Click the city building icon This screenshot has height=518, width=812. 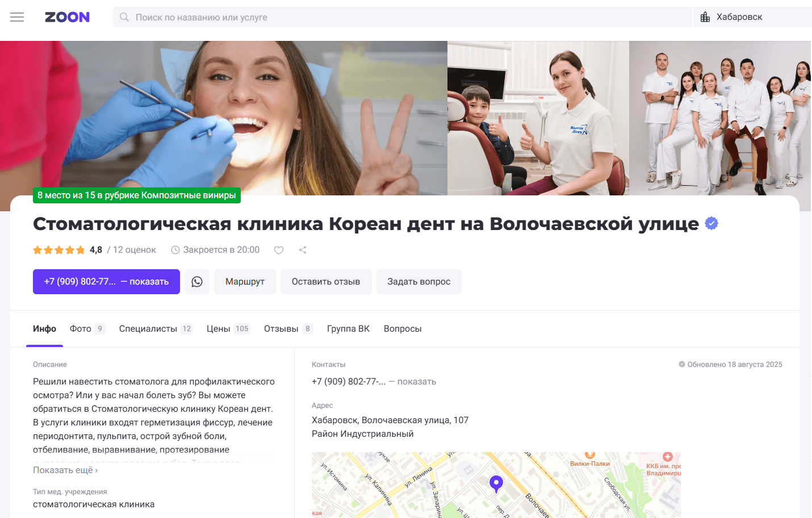[705, 17]
